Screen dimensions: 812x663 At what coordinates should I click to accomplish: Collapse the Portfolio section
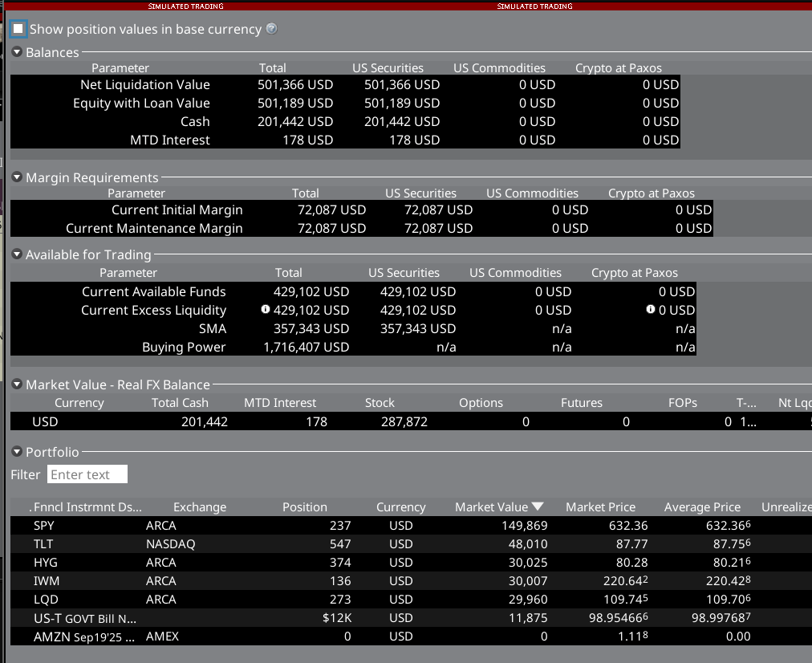(17, 452)
